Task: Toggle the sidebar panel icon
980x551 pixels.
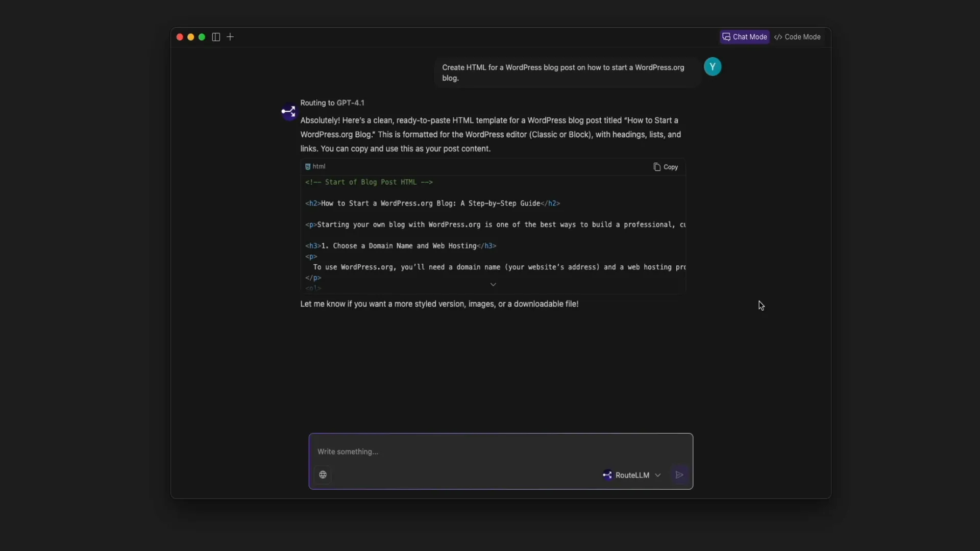Action: (x=216, y=37)
